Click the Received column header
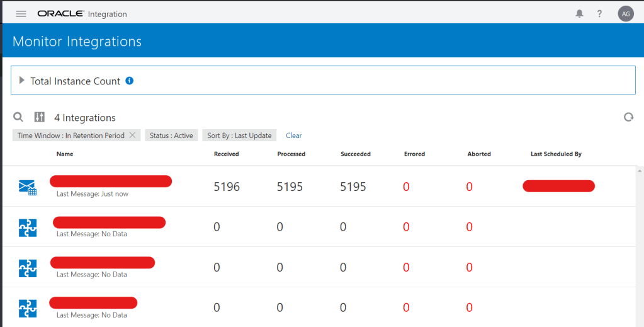The height and width of the screenshot is (327, 644). click(x=226, y=154)
